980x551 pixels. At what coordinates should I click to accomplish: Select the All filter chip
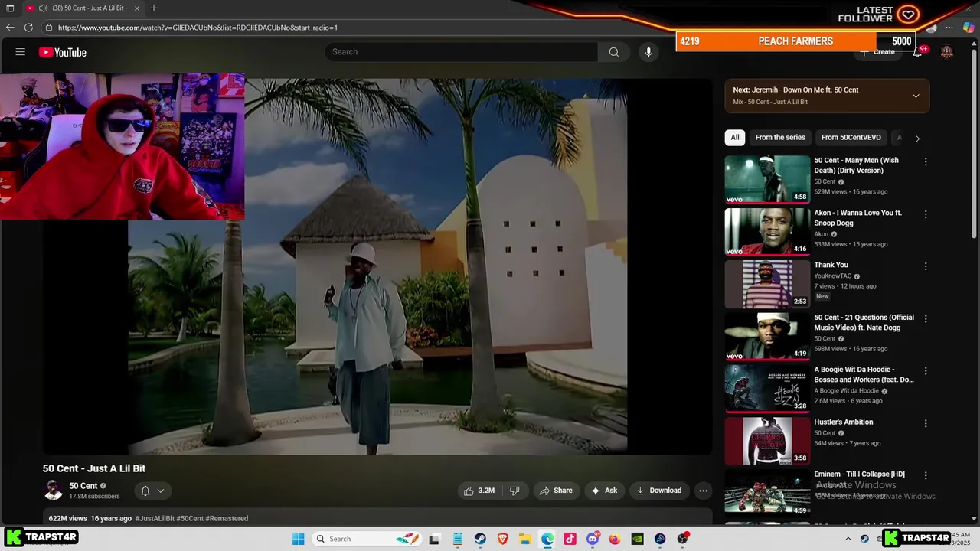[x=735, y=138]
